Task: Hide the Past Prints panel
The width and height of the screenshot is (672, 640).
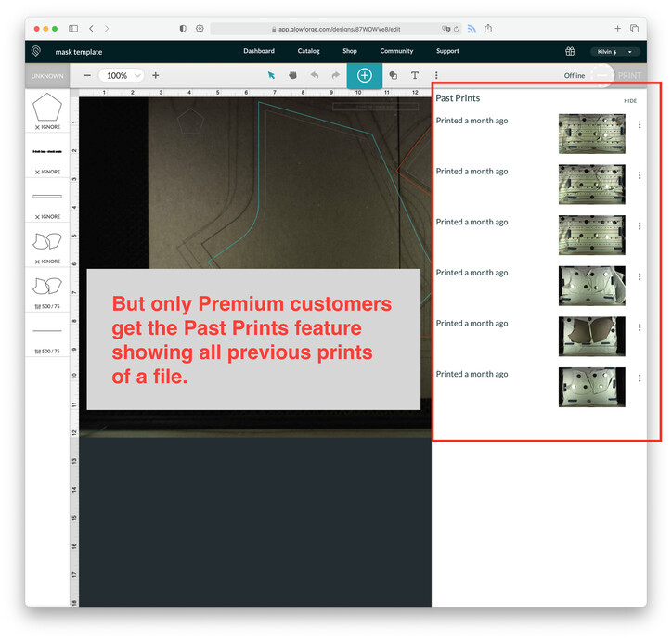Action: click(x=630, y=101)
